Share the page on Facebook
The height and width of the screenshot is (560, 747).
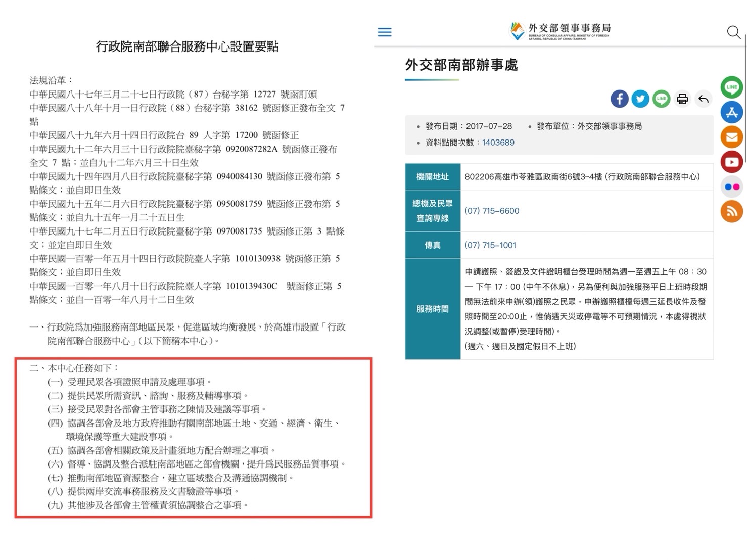coord(619,99)
